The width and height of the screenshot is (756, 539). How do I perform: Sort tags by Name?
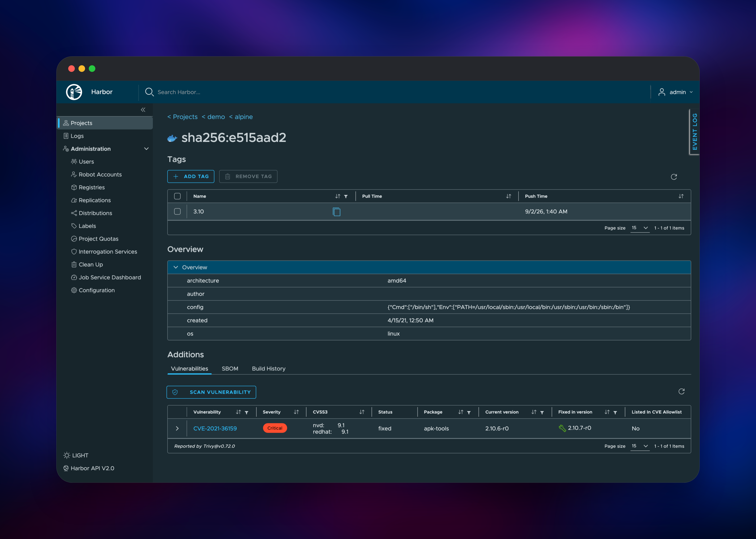(x=338, y=197)
